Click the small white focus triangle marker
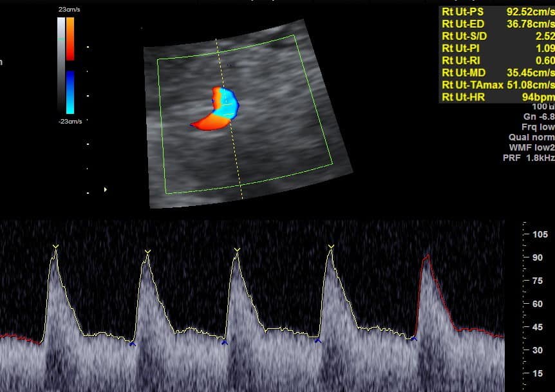The image size is (555, 392). 105,189
